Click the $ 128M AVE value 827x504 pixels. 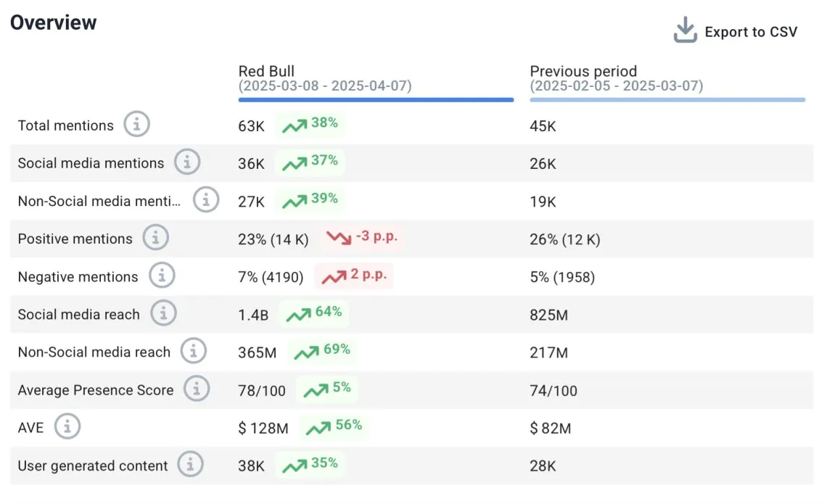coord(263,428)
